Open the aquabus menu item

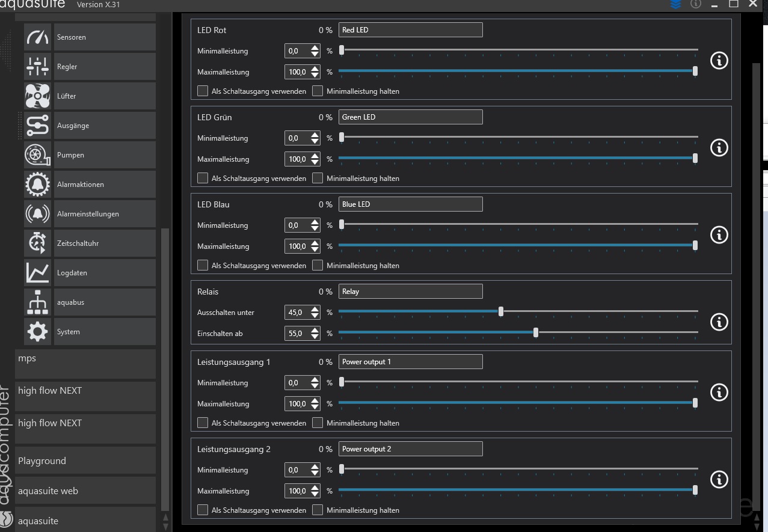point(104,302)
